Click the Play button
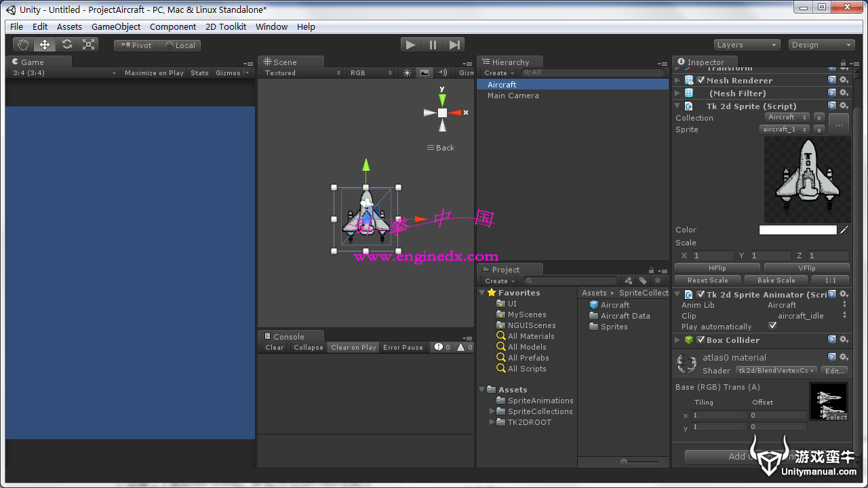 point(410,45)
